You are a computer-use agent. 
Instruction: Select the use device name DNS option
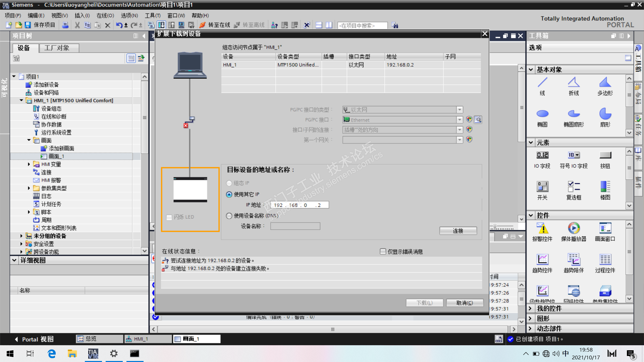coord(229,216)
